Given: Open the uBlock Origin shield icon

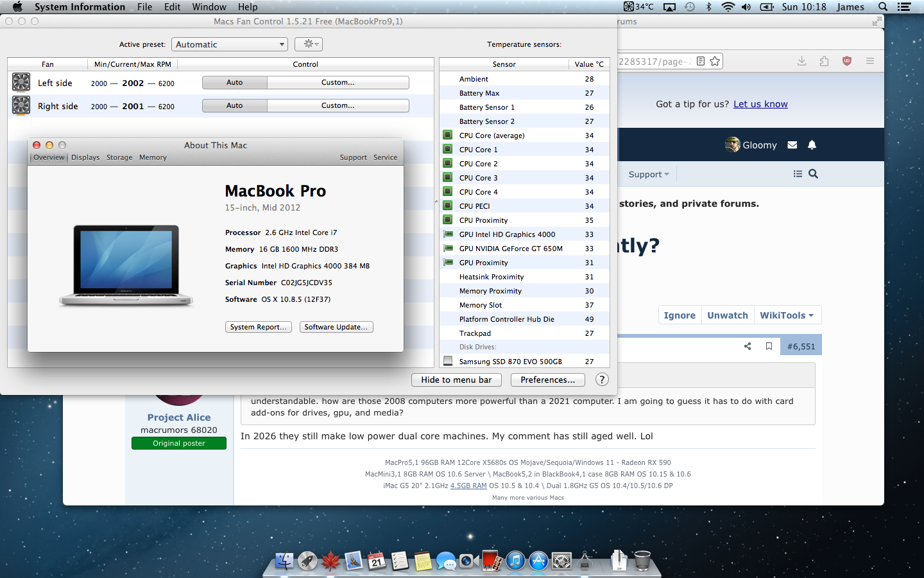Looking at the screenshot, I should pos(847,61).
